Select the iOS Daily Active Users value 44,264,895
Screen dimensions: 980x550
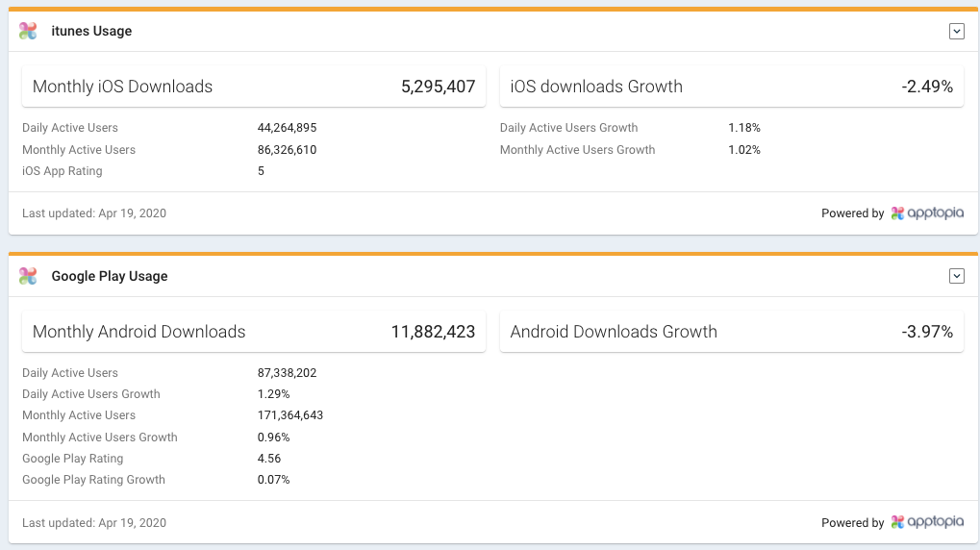287,128
